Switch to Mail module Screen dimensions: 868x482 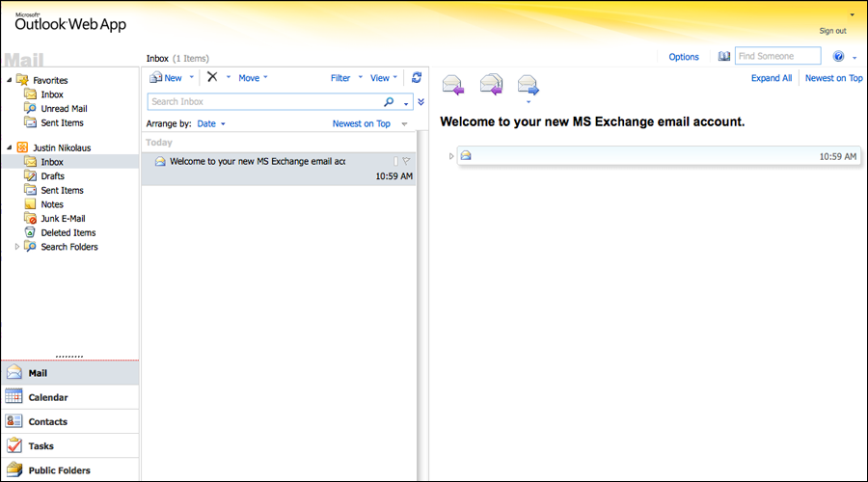point(69,373)
